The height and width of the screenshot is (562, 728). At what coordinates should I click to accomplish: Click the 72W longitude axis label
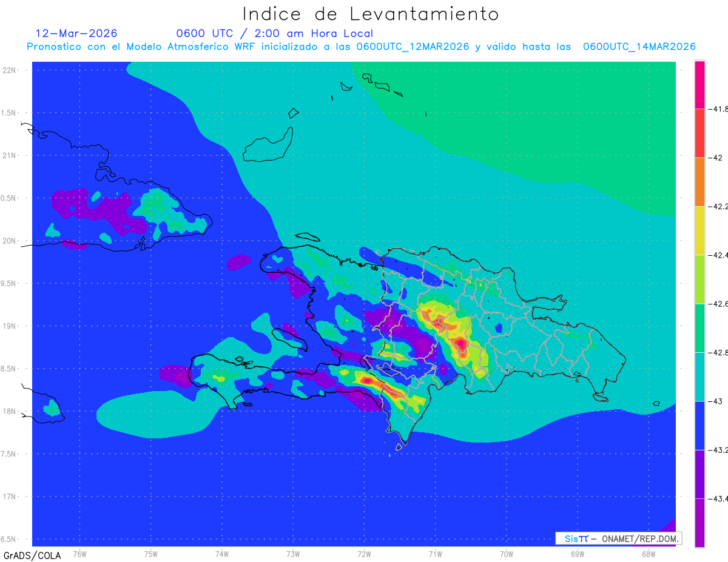point(364,554)
